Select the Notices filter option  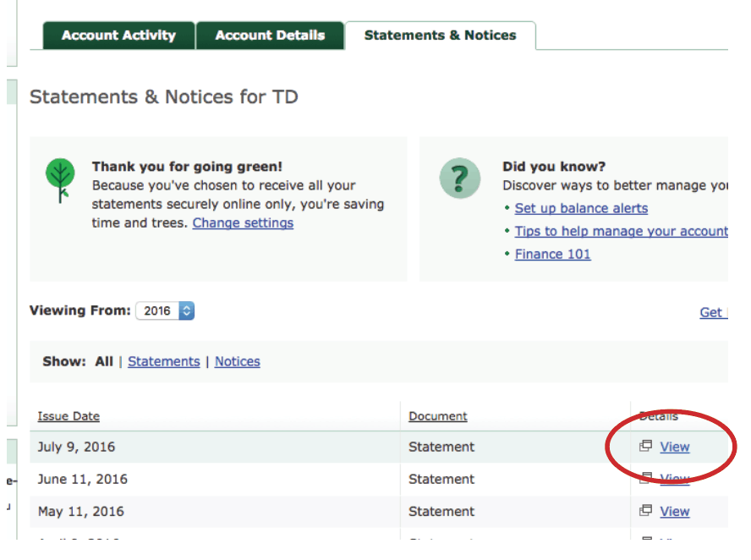(237, 361)
